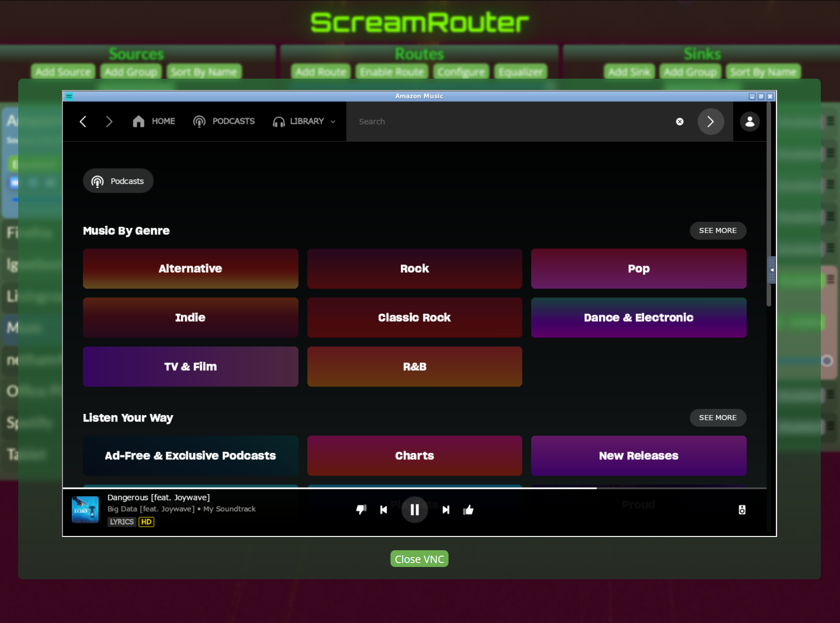The height and width of the screenshot is (623, 840).
Task: Open the Amazon Music window menu icon
Action: pyautogui.click(x=69, y=96)
